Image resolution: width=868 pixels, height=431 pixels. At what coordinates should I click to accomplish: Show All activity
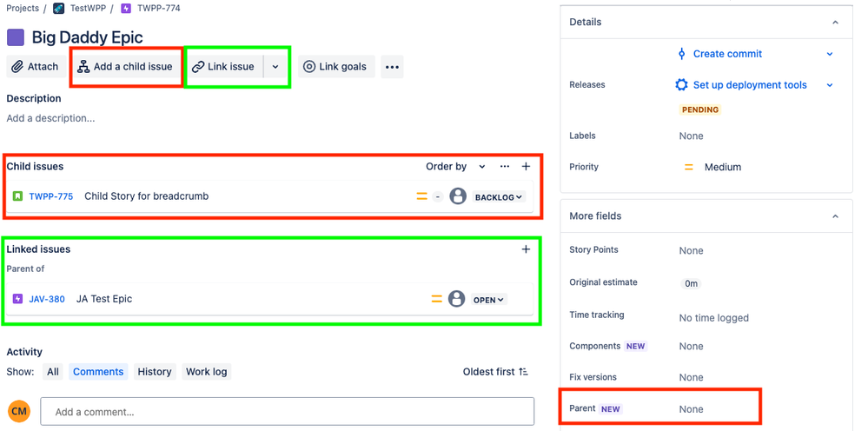click(x=53, y=372)
